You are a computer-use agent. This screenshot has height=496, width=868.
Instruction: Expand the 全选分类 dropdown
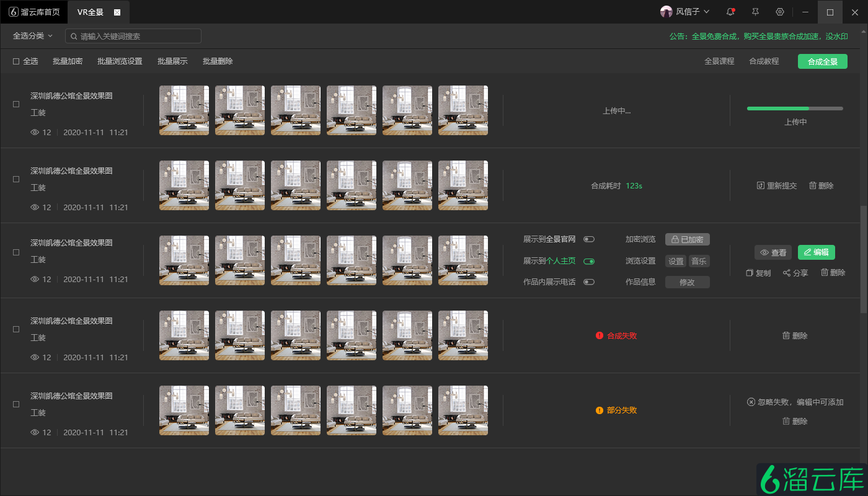click(x=33, y=36)
